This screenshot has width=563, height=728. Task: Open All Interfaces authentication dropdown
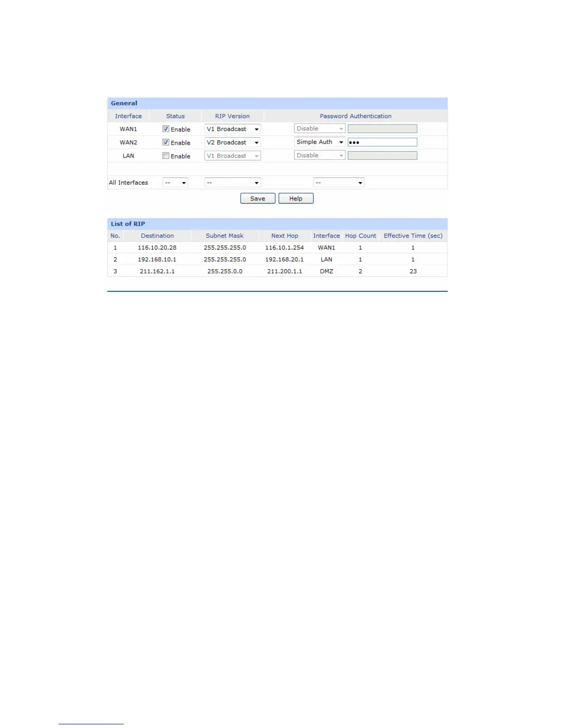click(339, 182)
